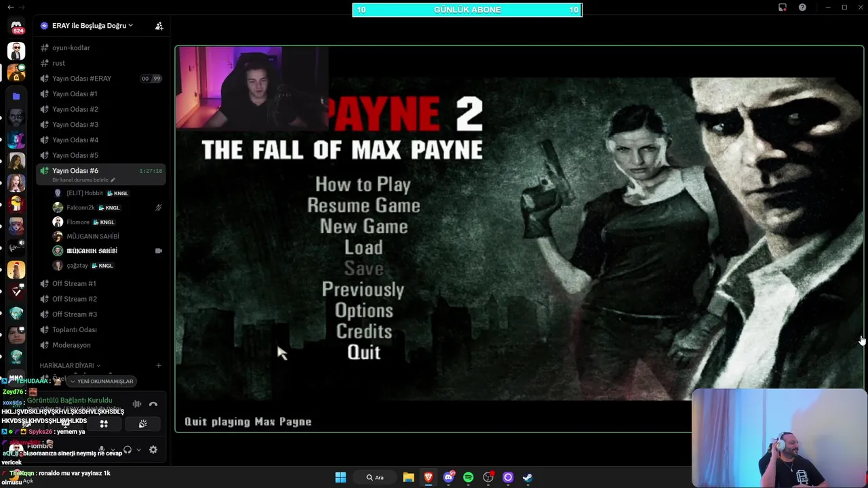
Task: Click the back arrow in Discord title bar
Action: tap(10, 7)
